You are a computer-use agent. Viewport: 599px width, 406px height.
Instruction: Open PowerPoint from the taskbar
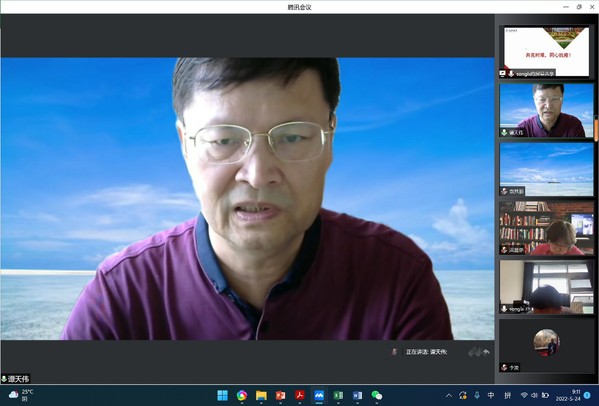pyautogui.click(x=281, y=395)
